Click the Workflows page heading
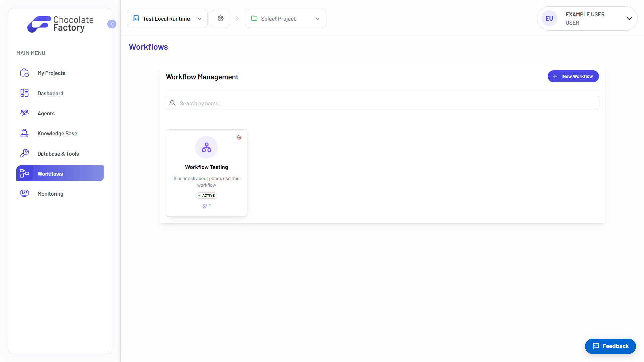Screen dimensions: 644x362 pyautogui.click(x=148, y=47)
